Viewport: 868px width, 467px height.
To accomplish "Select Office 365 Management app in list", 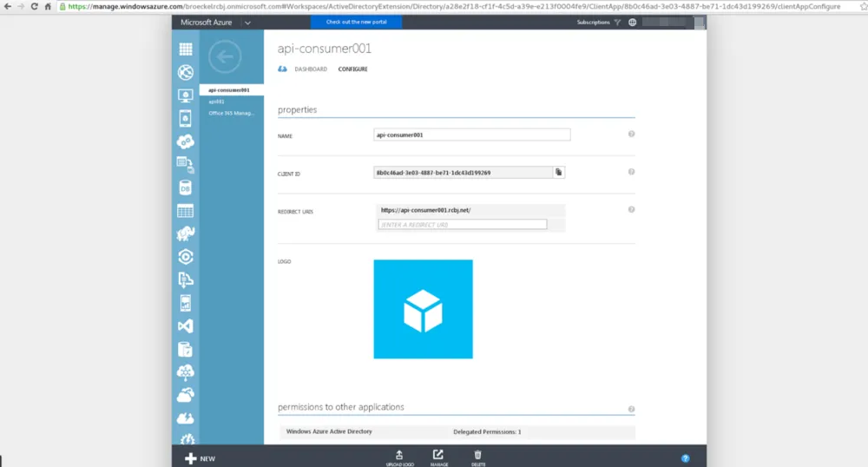I will pyautogui.click(x=232, y=113).
